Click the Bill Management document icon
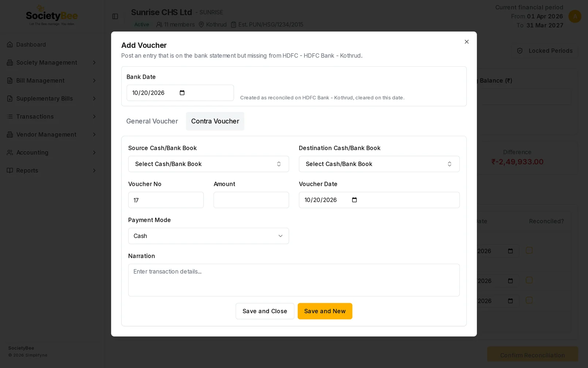This screenshot has height=368, width=588. pos(10,81)
